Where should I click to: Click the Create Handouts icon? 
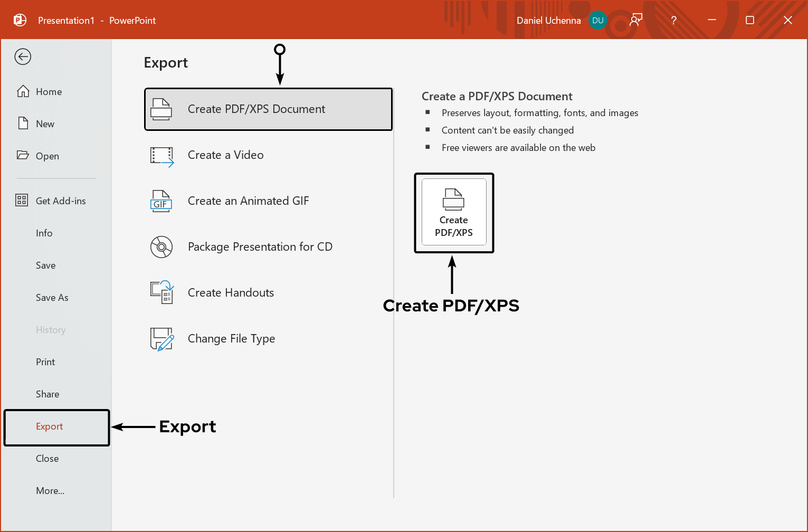161,292
